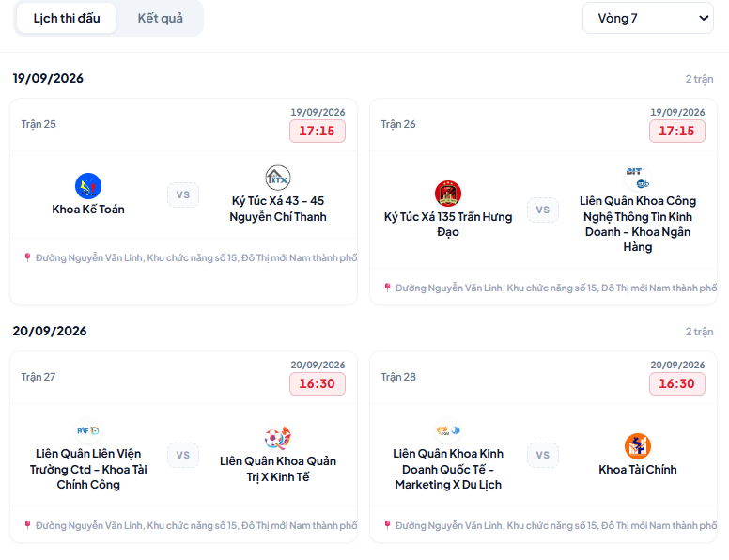Click the Kinh Doanh Quốc Tế team logo
This screenshot has width=729, height=560.
(448, 430)
